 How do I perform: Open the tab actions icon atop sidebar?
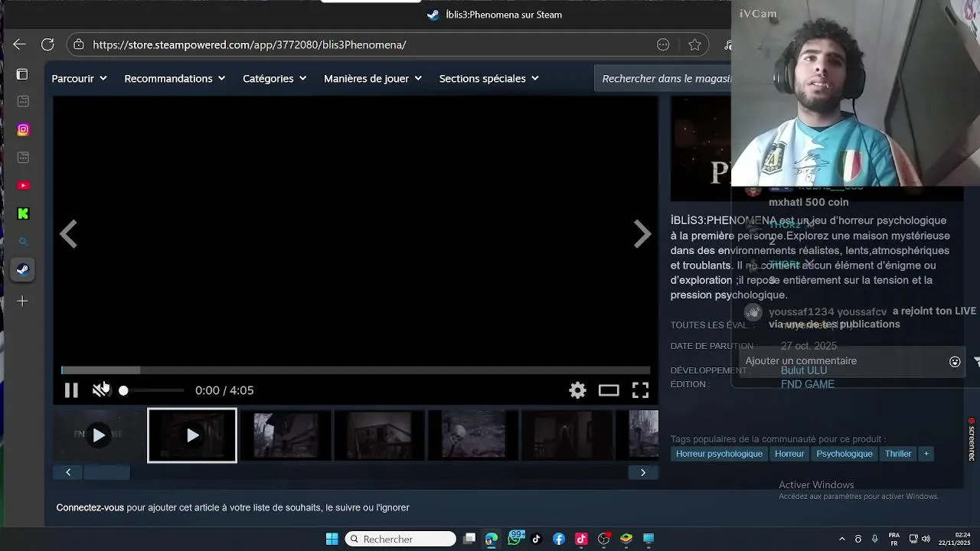(x=22, y=74)
